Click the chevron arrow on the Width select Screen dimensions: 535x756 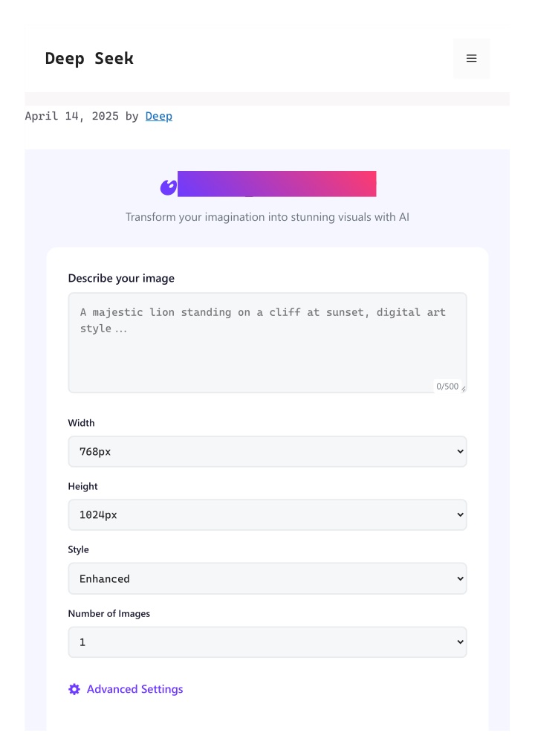tap(460, 452)
